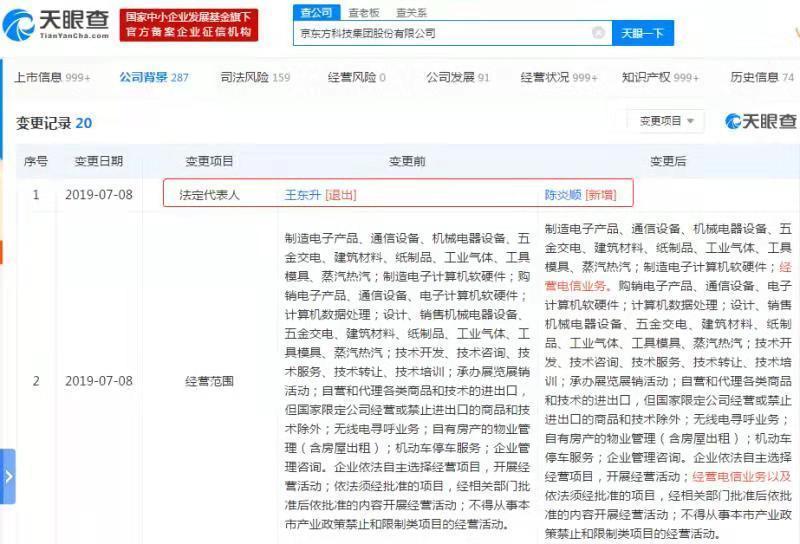Click the red 官方备案企业征信机构 banner
This screenshot has height=544, width=800.
[x=189, y=24]
